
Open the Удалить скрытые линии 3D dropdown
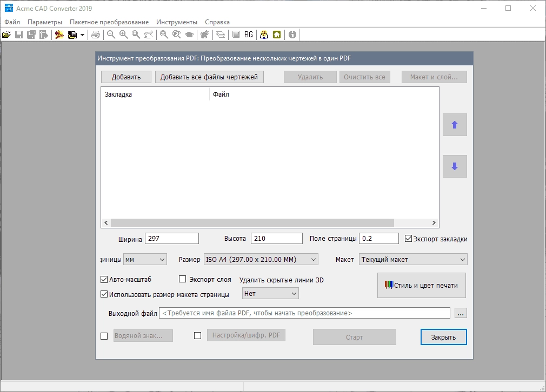(x=270, y=294)
